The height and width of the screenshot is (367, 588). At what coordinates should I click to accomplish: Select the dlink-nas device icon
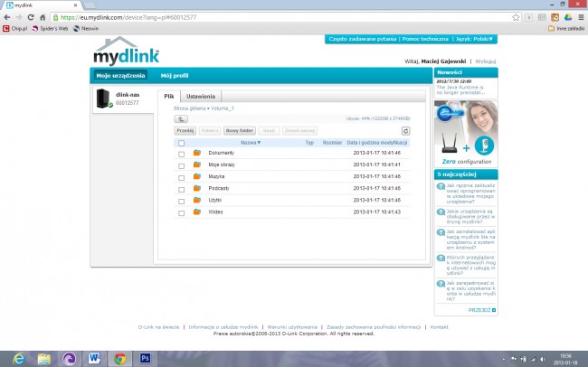(104, 99)
